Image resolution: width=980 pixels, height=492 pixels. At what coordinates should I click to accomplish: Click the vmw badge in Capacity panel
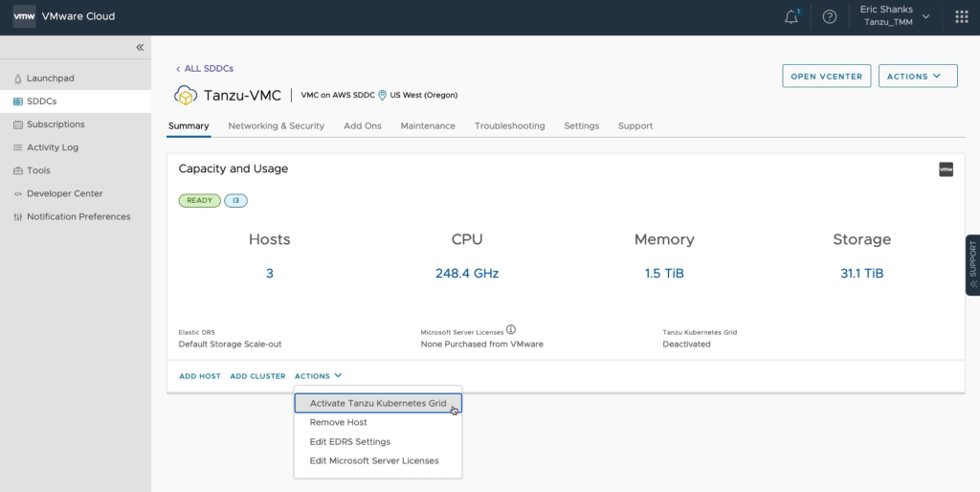click(x=946, y=169)
